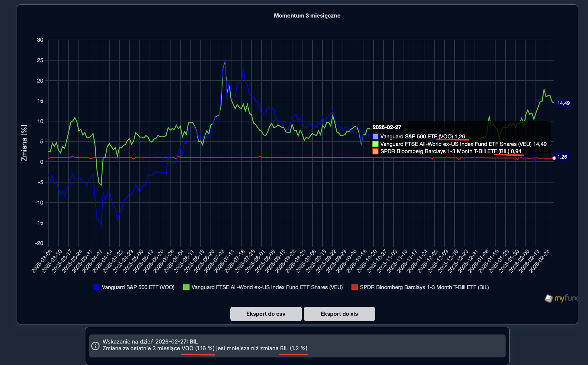Click the Vanguard S&P 500 ETF (VOO) legend label
588x365 pixels.
(x=138, y=287)
